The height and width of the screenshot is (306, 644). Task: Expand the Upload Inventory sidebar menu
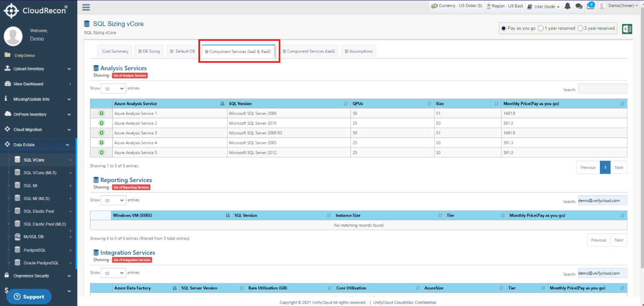click(39, 69)
